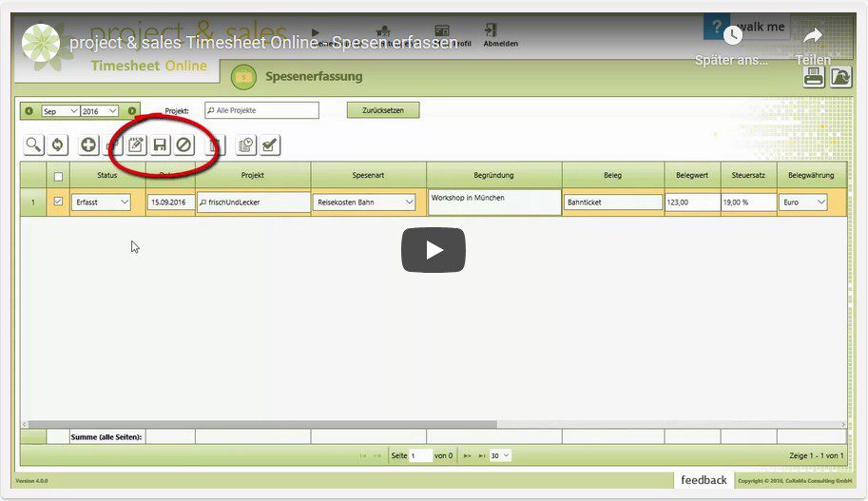Click the checkmark release toolbar icon
This screenshot has height=501, width=868.
click(270, 145)
